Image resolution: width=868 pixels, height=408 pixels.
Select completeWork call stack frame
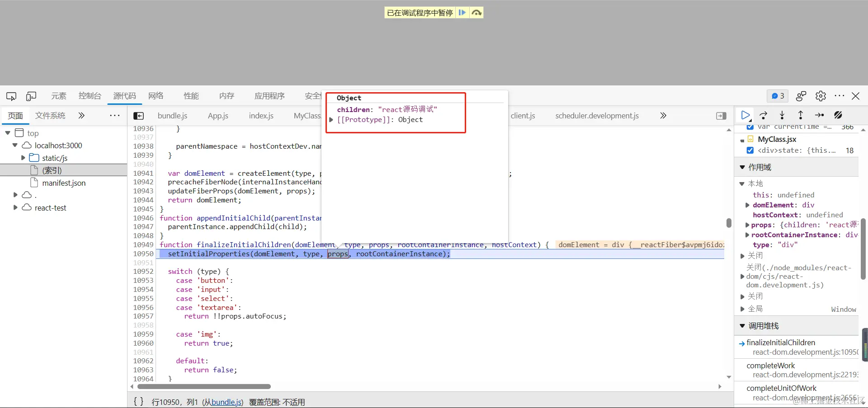pyautogui.click(x=797, y=370)
